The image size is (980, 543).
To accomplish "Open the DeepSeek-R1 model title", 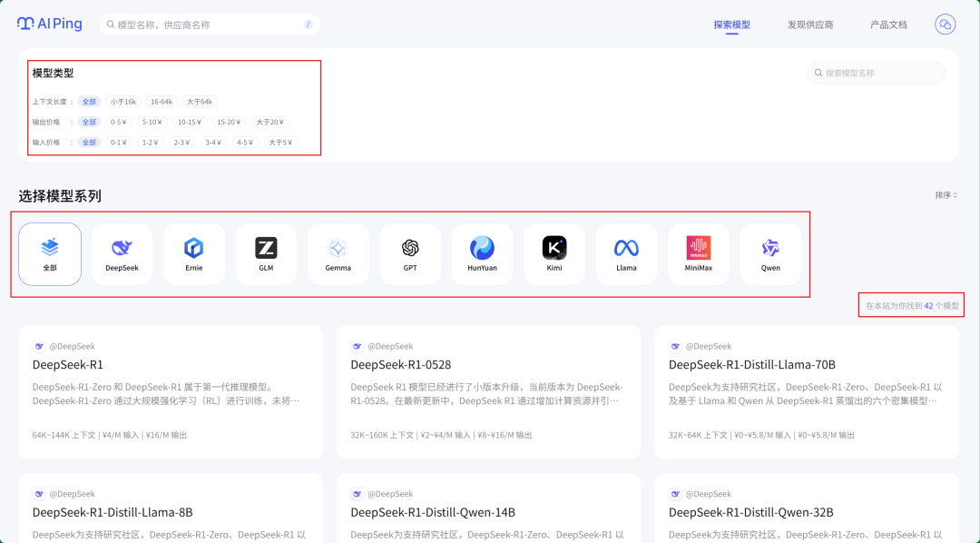I will pos(67,364).
